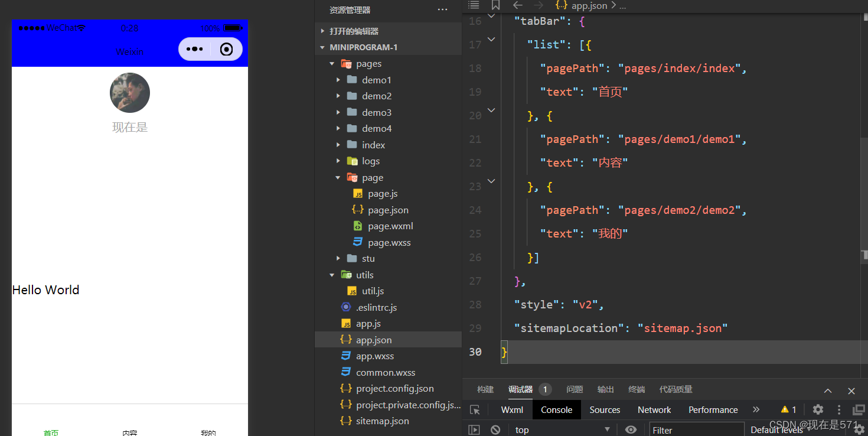Close the bottom debugger panel
The width and height of the screenshot is (868, 436).
(851, 391)
